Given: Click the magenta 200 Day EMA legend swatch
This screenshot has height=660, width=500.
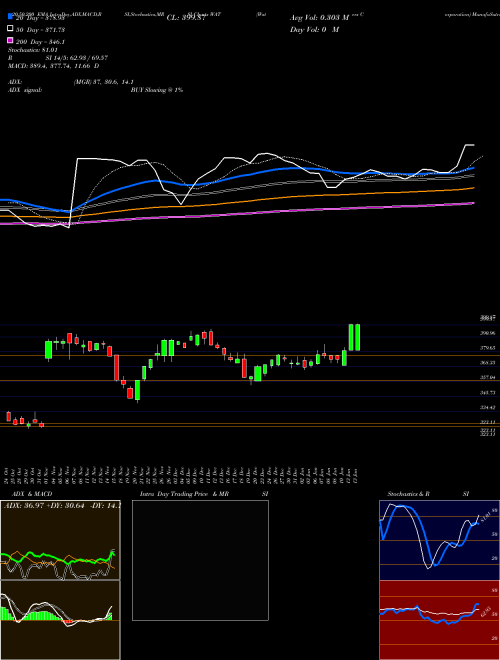Looking at the screenshot, I should pos(10,40).
